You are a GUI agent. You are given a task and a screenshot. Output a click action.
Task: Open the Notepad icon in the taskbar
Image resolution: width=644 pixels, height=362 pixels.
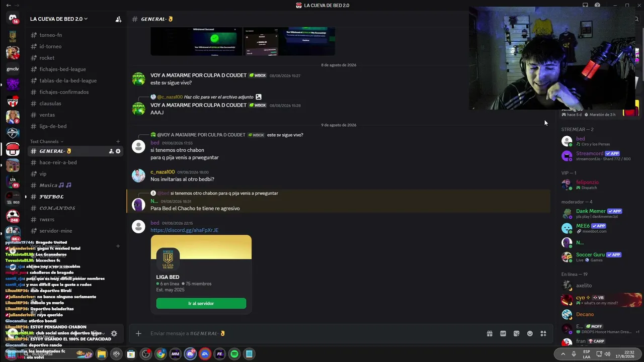click(x=249, y=354)
